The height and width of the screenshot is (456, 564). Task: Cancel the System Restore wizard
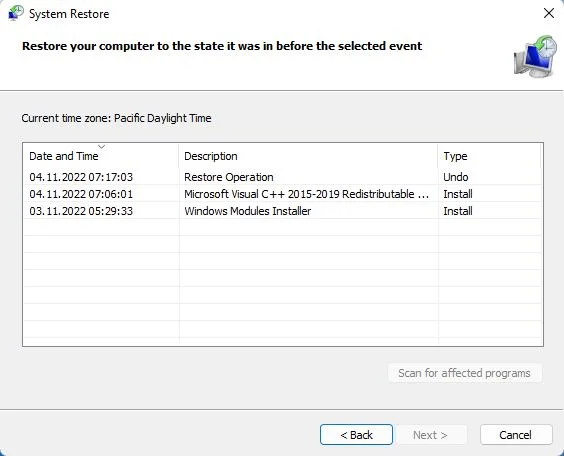[516, 434]
